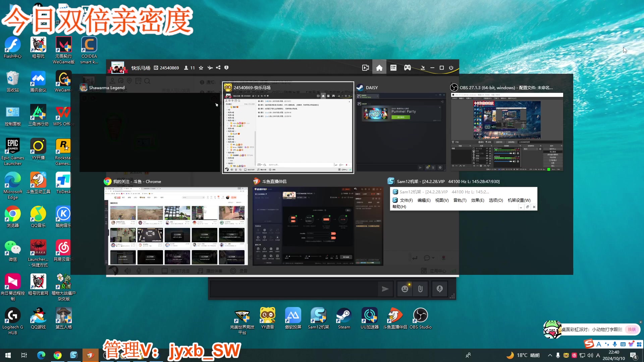
Task: Launch QQ音乐 from desktop
Action: [38, 217]
